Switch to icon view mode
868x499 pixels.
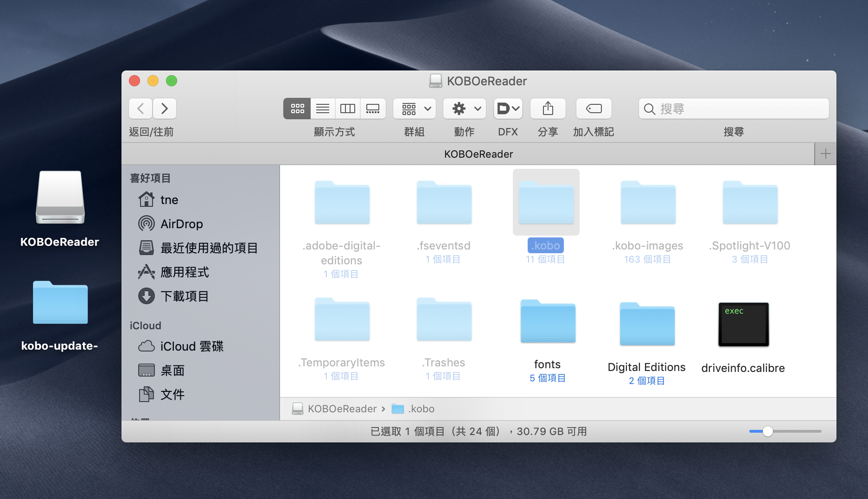[x=297, y=109]
